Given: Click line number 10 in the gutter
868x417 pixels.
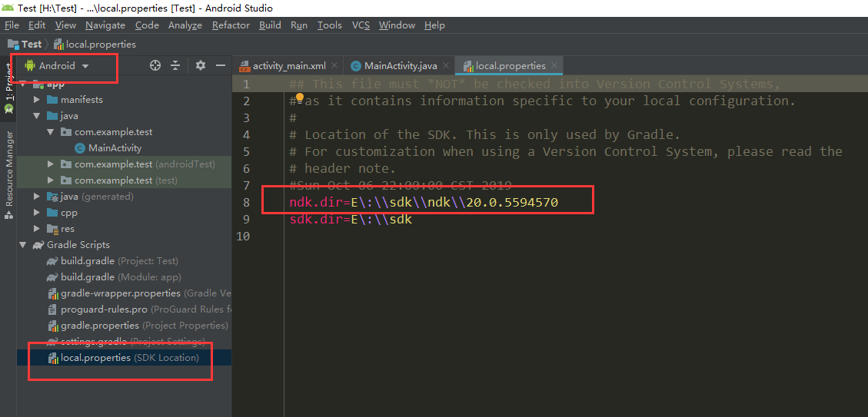Looking at the screenshot, I should (x=243, y=237).
